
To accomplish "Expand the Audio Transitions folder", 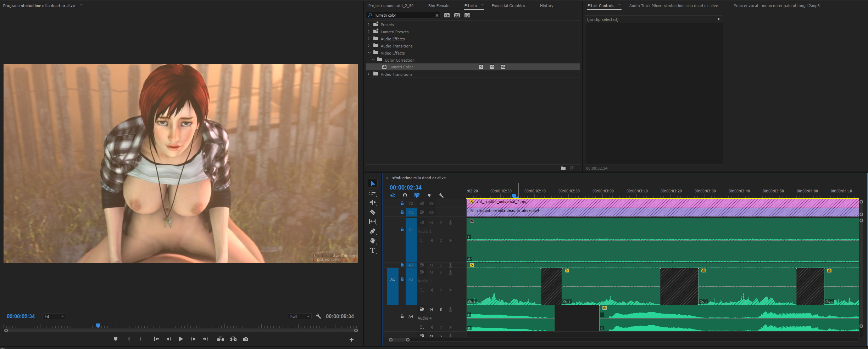I will coord(369,46).
